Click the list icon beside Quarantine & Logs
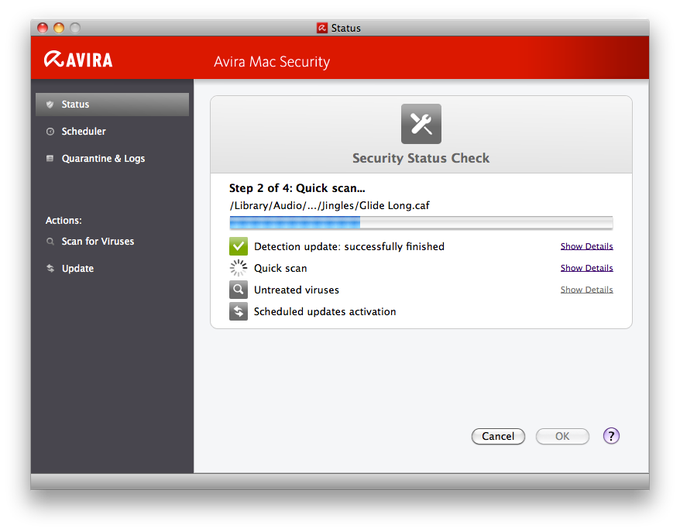This screenshot has height=532, width=680. (50, 158)
